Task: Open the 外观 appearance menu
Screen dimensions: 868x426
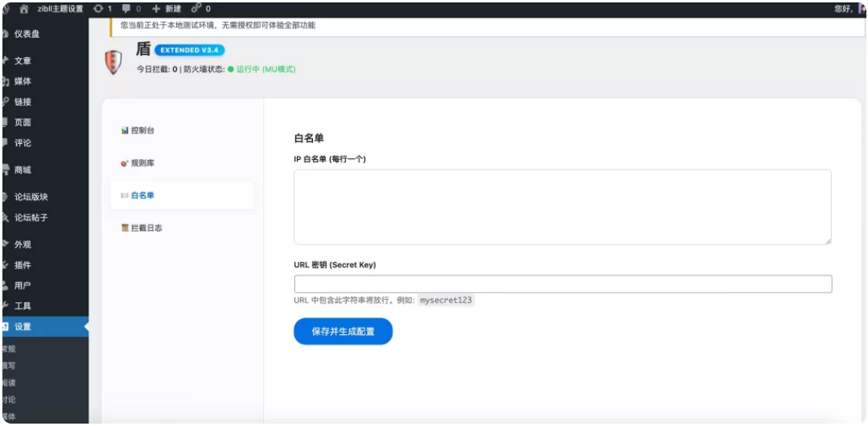Action: (23, 244)
